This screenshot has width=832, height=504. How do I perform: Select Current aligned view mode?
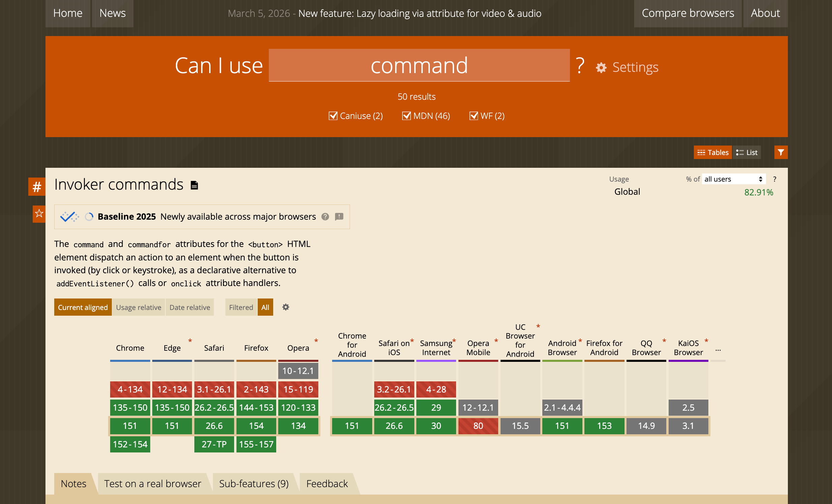click(x=83, y=307)
